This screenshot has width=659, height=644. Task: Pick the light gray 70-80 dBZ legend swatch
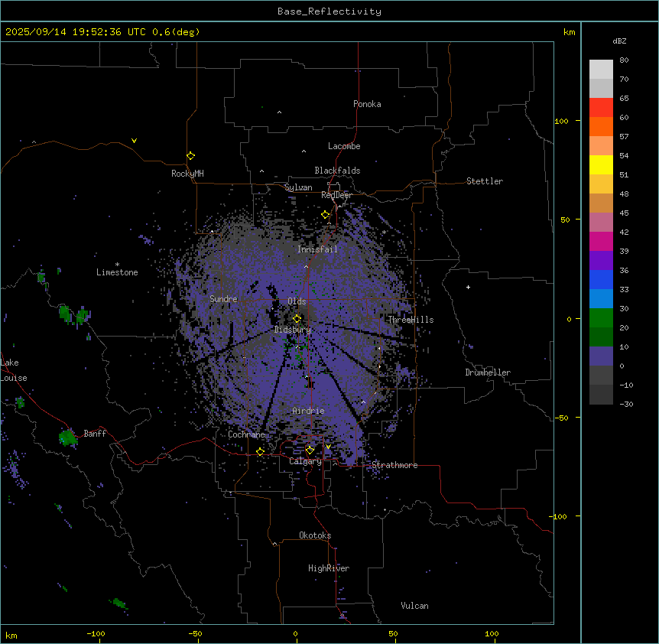click(601, 70)
